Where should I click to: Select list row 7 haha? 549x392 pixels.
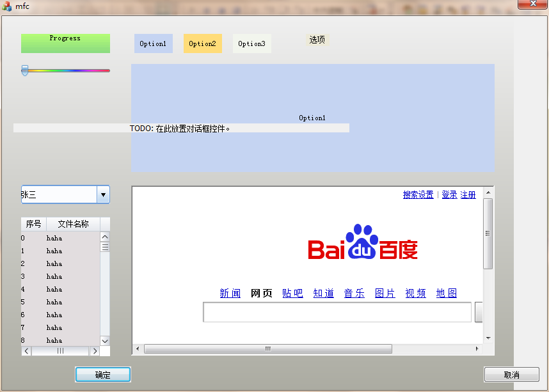coord(61,327)
